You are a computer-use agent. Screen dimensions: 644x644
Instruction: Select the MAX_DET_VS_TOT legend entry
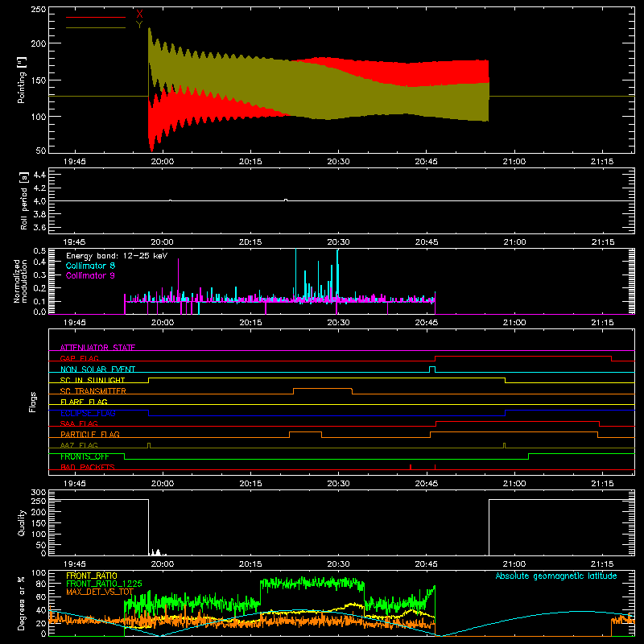(100, 592)
